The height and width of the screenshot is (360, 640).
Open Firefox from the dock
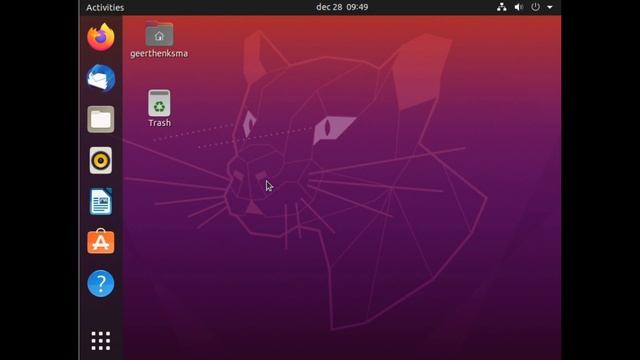[101, 37]
